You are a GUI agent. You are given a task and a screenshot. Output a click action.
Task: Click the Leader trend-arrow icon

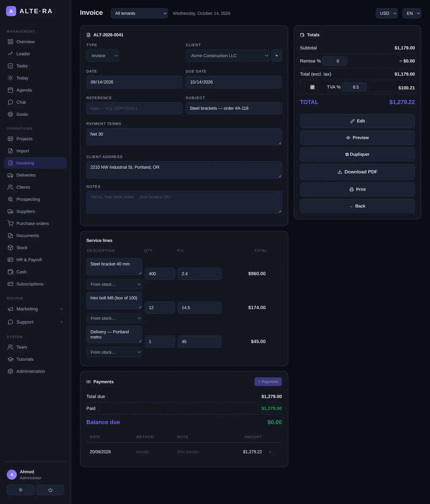[10, 54]
